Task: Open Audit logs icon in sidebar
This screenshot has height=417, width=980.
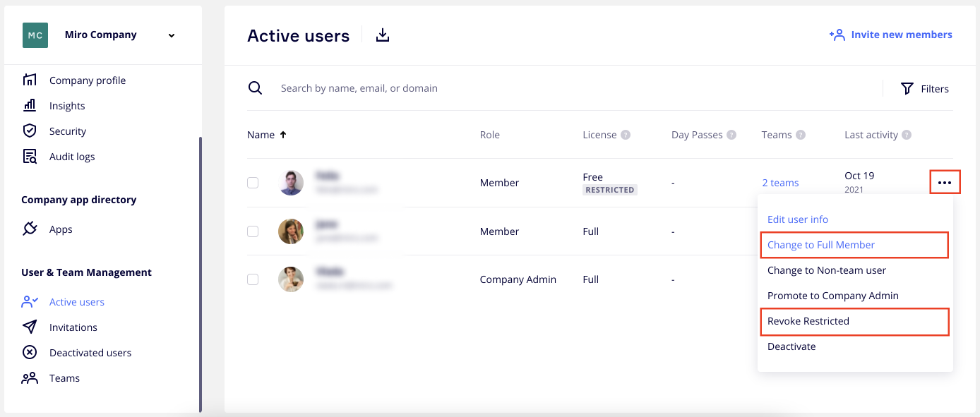Action: (30, 156)
